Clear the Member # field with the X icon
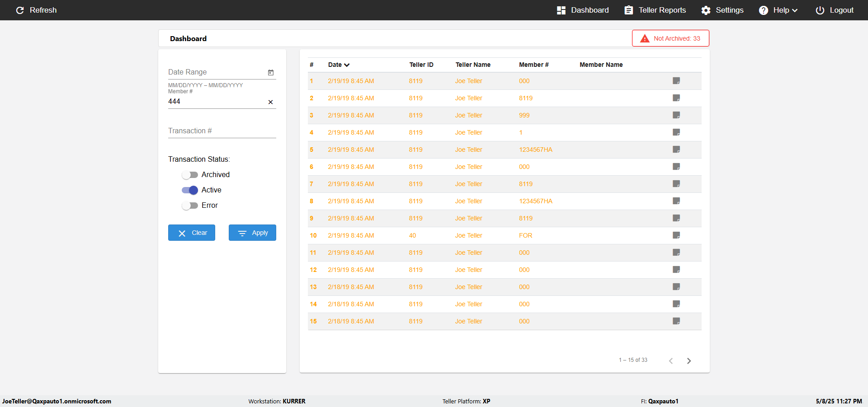868x407 pixels. click(270, 102)
